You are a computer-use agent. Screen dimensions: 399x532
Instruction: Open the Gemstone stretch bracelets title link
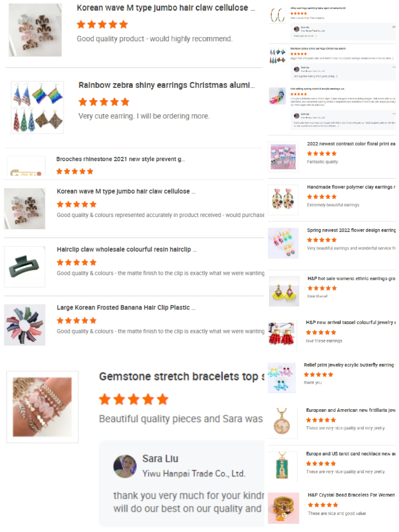182,377
